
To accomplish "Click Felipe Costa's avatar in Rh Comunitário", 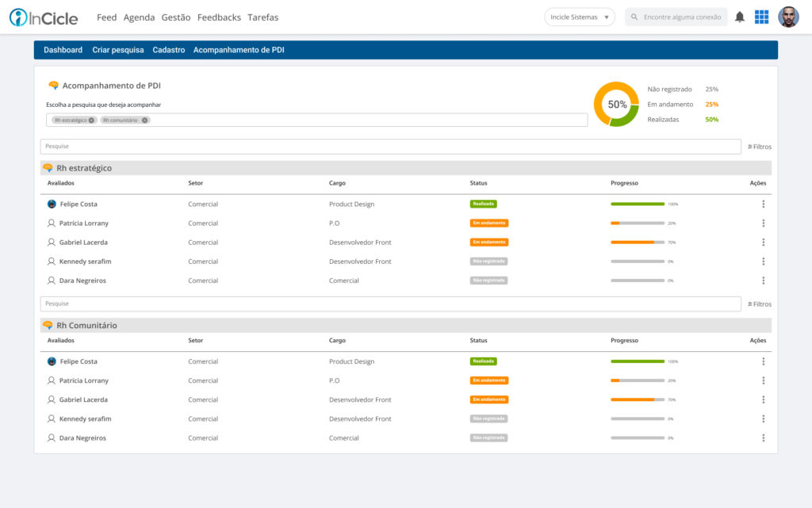I will (x=52, y=361).
